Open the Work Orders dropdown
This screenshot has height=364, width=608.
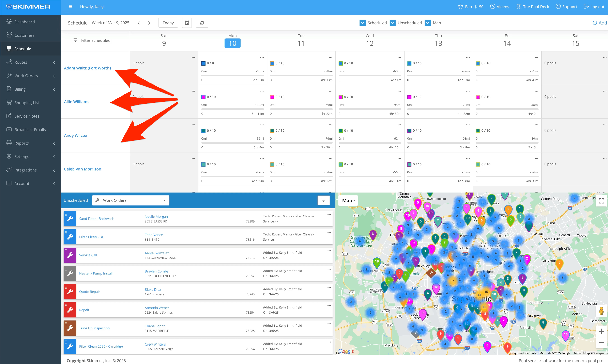[130, 200]
